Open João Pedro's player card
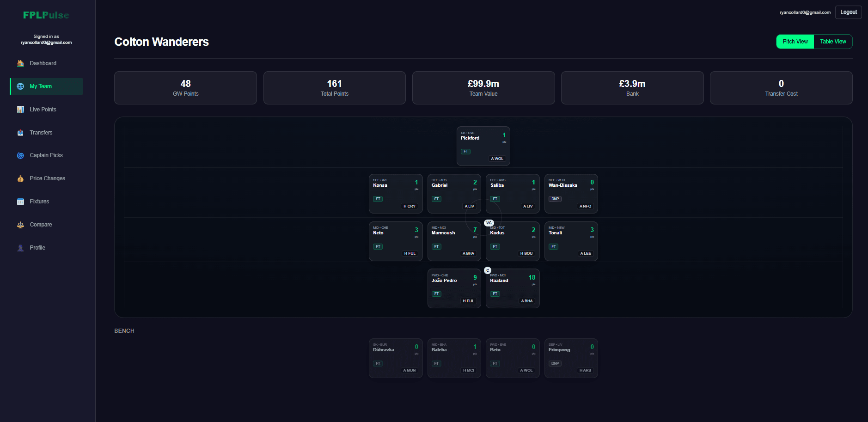Image resolution: width=868 pixels, height=422 pixels. coord(454,288)
